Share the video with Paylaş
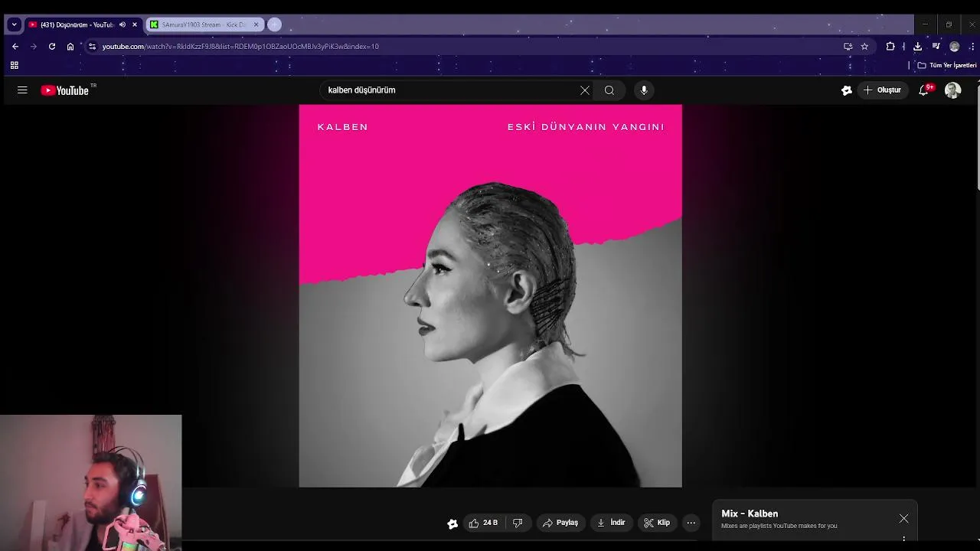Screen dimensions: 980x551 [560, 523]
